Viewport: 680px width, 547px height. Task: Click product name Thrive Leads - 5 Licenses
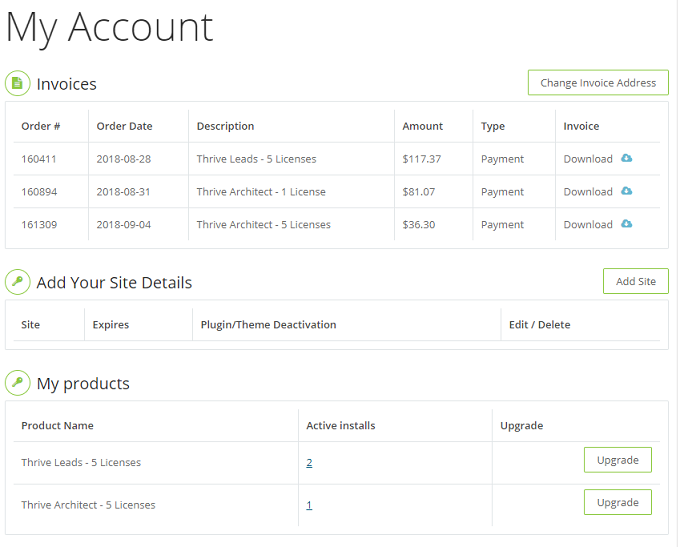[81, 462]
